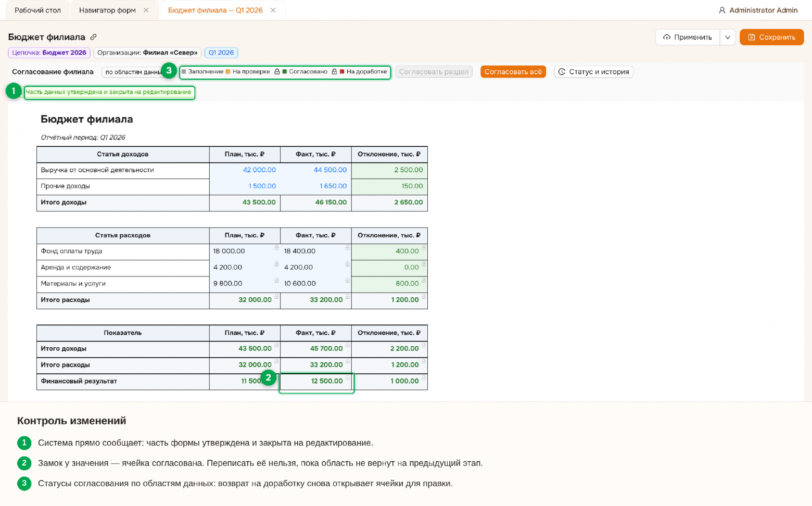Select the 42 000.00 revenue plan cell

pos(245,170)
